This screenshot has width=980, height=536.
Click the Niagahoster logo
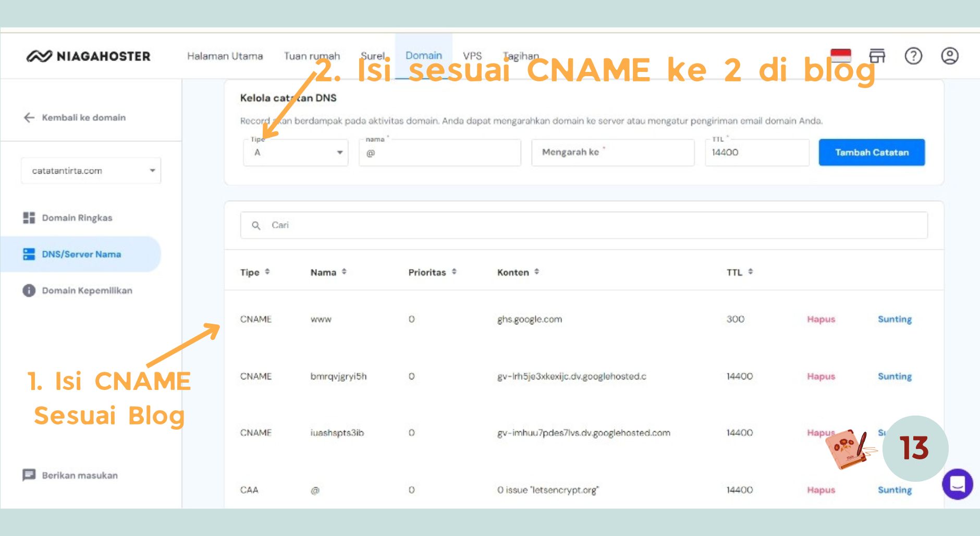tap(88, 56)
